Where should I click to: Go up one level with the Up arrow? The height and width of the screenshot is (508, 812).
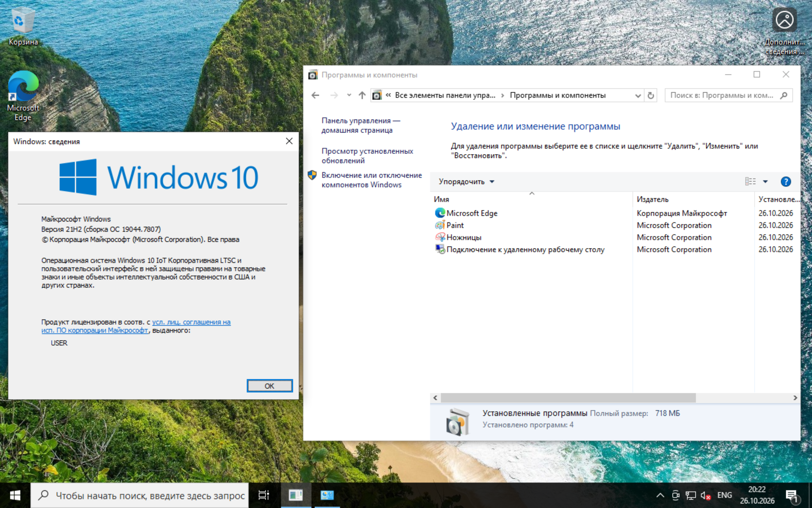(x=362, y=95)
